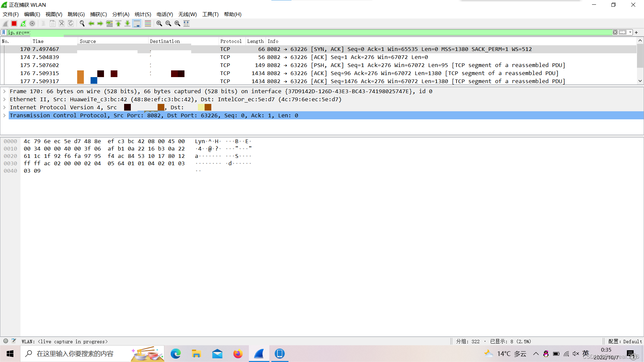
Task: Expand the Frame 170 details row
Action: tap(4, 91)
